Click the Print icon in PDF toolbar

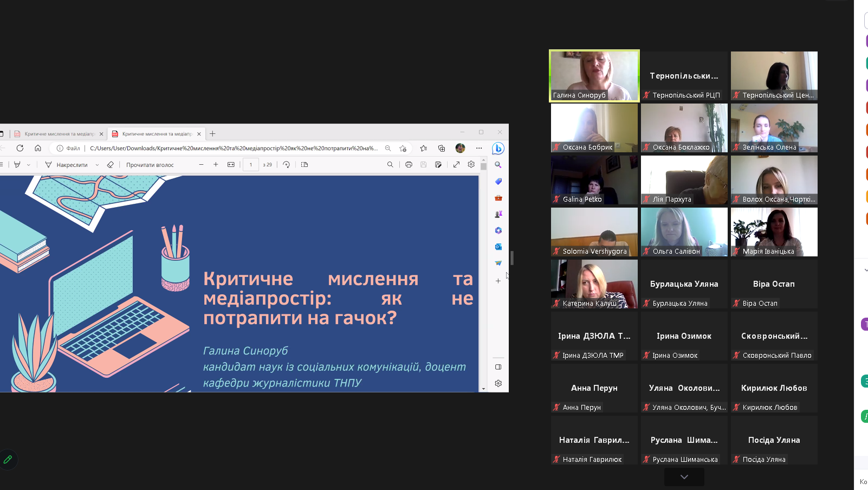[409, 165]
